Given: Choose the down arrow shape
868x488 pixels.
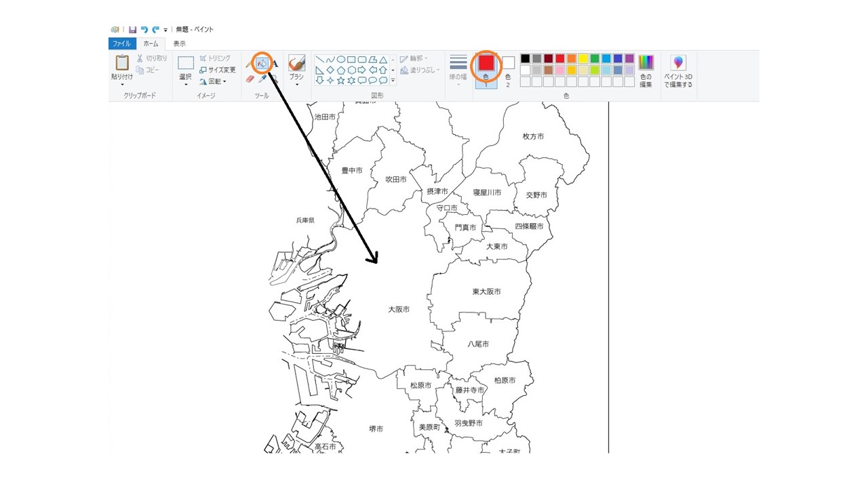Looking at the screenshot, I should point(319,80).
